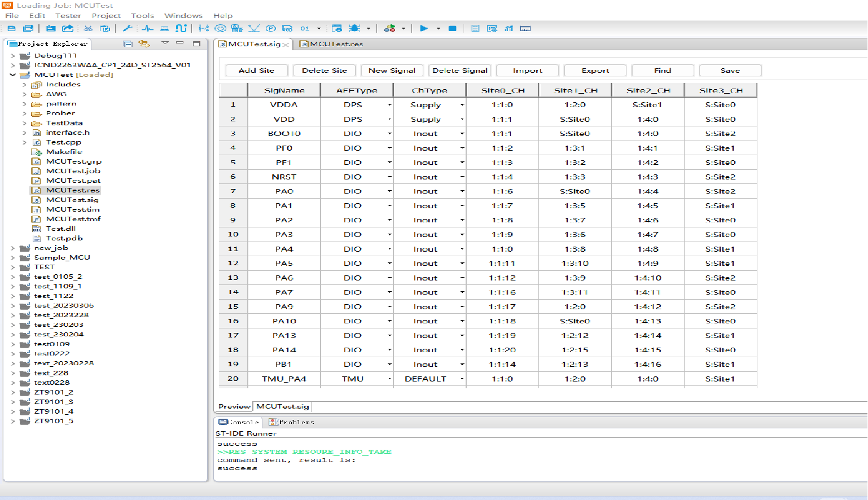The width and height of the screenshot is (868, 500).
Task: Open AFEType dropdown for VDDA row
Action: pos(389,105)
